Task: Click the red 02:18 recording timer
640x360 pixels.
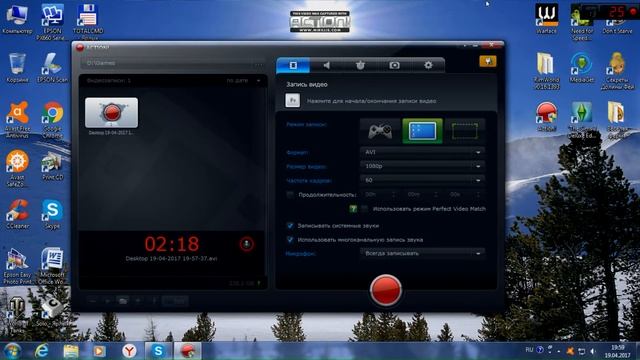Action: [171, 244]
